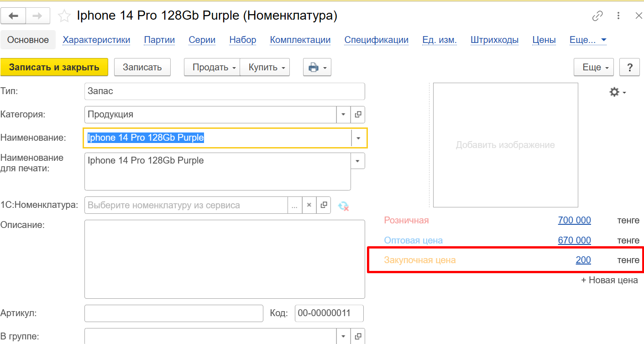Copy link using the chain icon

pyautogui.click(x=597, y=16)
